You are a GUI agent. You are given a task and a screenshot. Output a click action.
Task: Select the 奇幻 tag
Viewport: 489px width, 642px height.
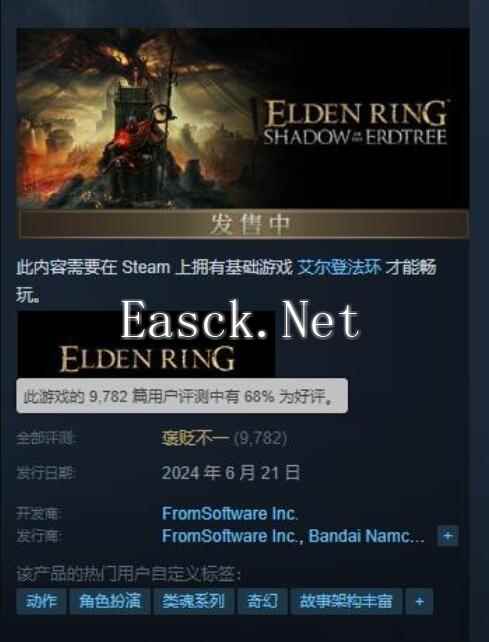click(263, 601)
